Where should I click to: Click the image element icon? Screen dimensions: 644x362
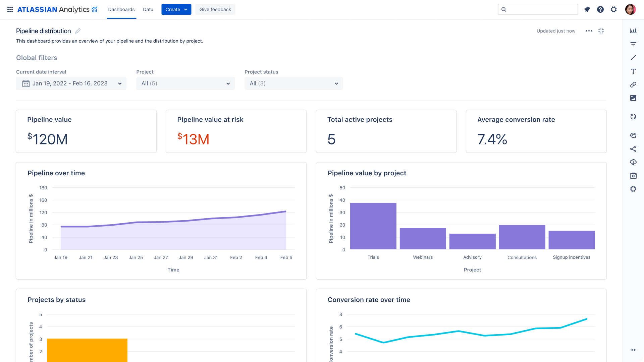(633, 98)
